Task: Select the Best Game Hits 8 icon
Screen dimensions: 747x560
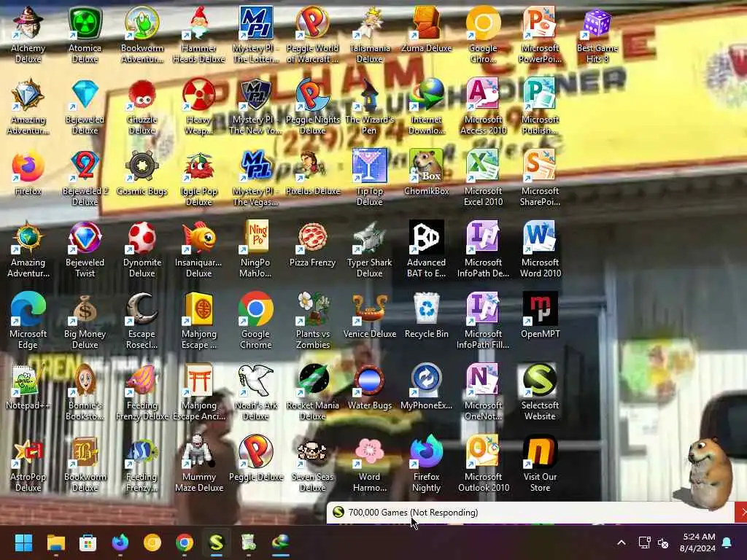Action: coord(597,35)
